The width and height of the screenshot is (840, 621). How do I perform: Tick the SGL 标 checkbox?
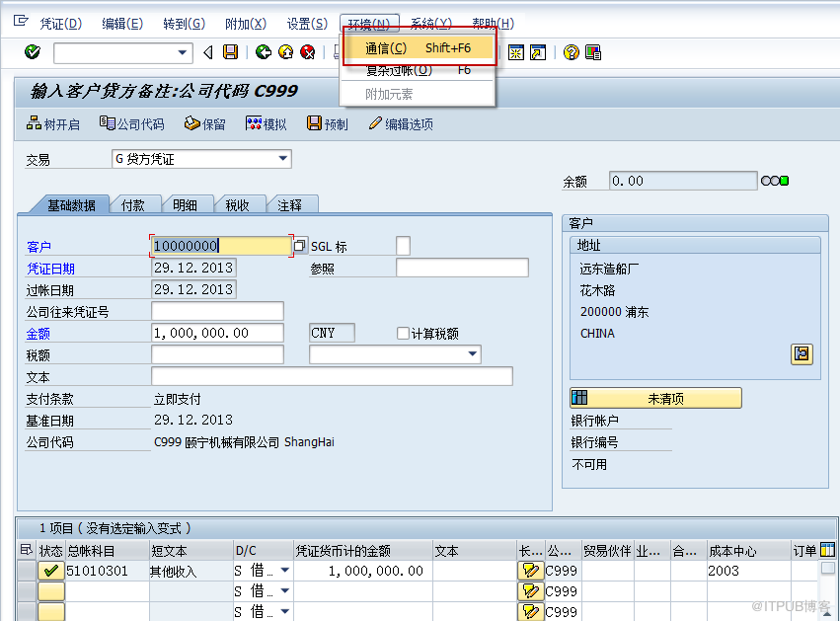(x=403, y=246)
